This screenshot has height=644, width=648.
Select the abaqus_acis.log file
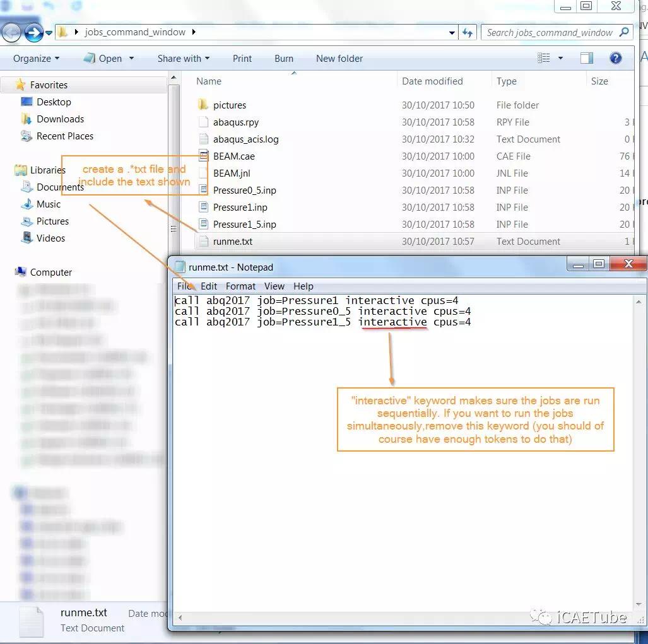(x=245, y=139)
